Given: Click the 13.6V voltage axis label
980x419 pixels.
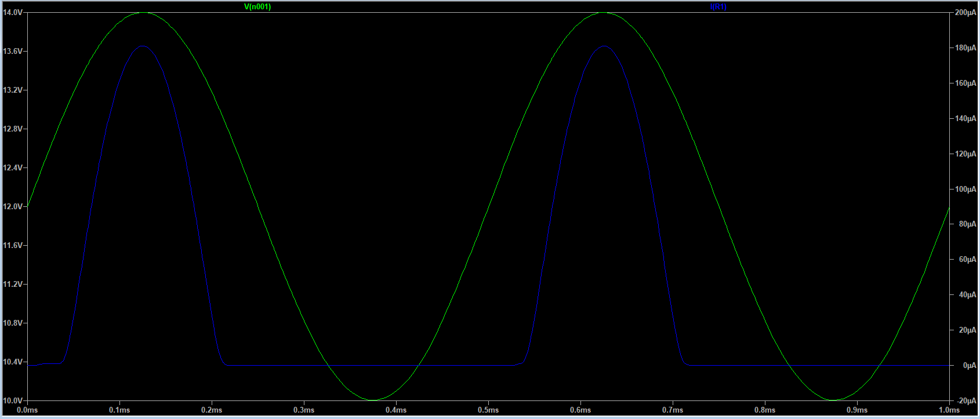Looking at the screenshot, I should coord(13,52).
